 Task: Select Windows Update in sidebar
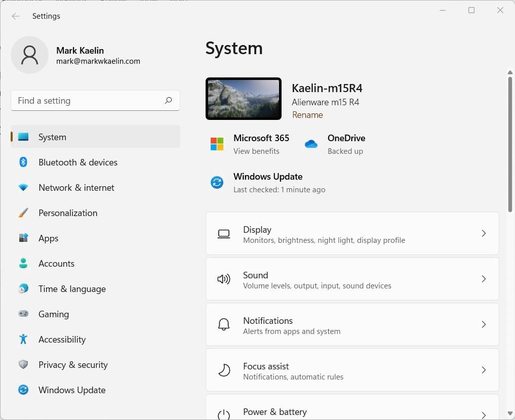72,390
